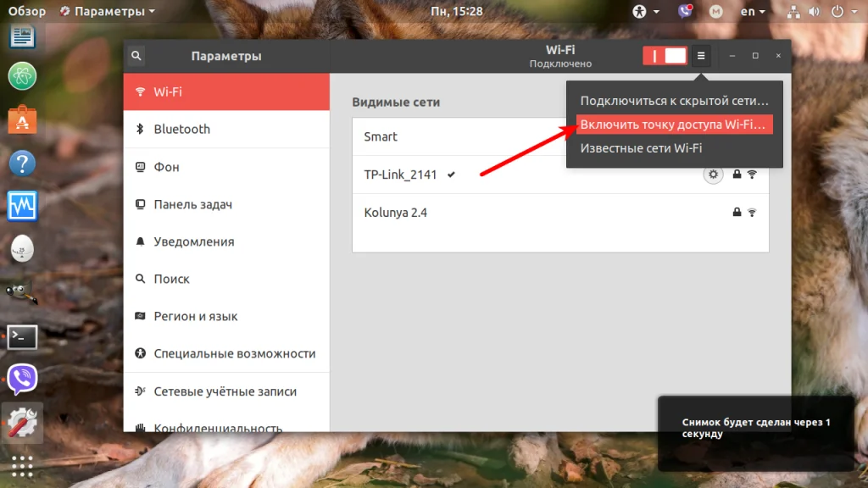Image resolution: width=868 pixels, height=488 pixels.
Task: Open TP-Link_2141 network settings gear
Action: coord(713,175)
